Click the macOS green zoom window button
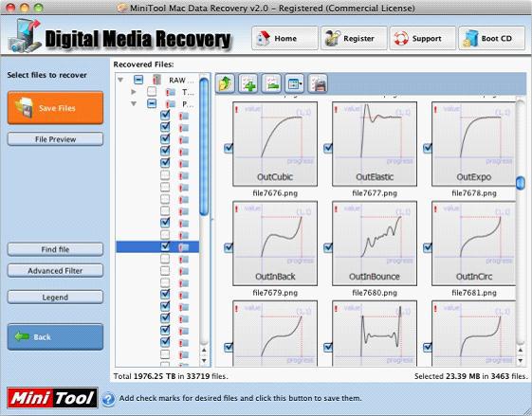The height and width of the screenshot is (416, 532). point(39,8)
